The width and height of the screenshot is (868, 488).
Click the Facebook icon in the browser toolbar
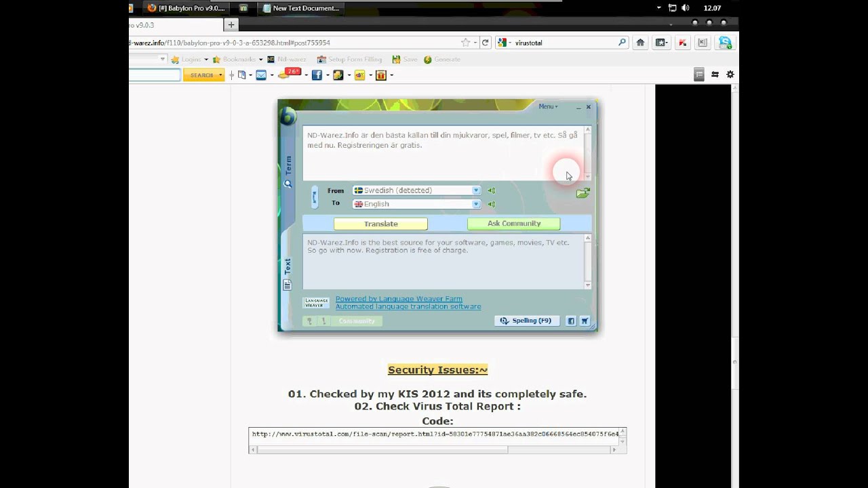coord(317,75)
